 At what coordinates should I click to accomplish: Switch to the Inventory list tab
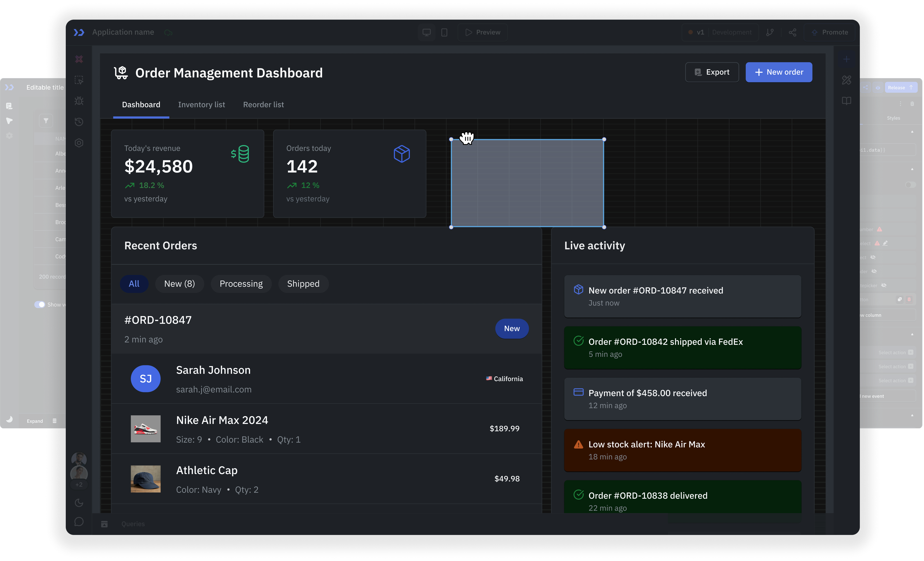pyautogui.click(x=201, y=105)
